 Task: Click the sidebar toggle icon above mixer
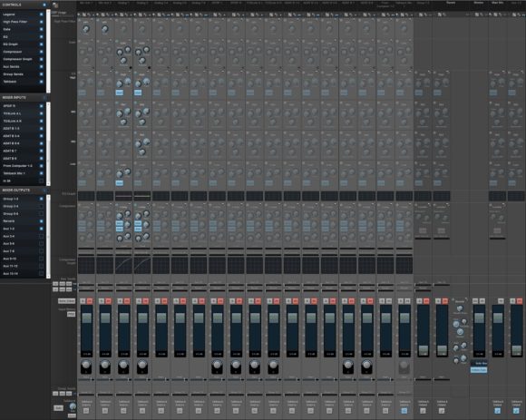coord(55,5)
